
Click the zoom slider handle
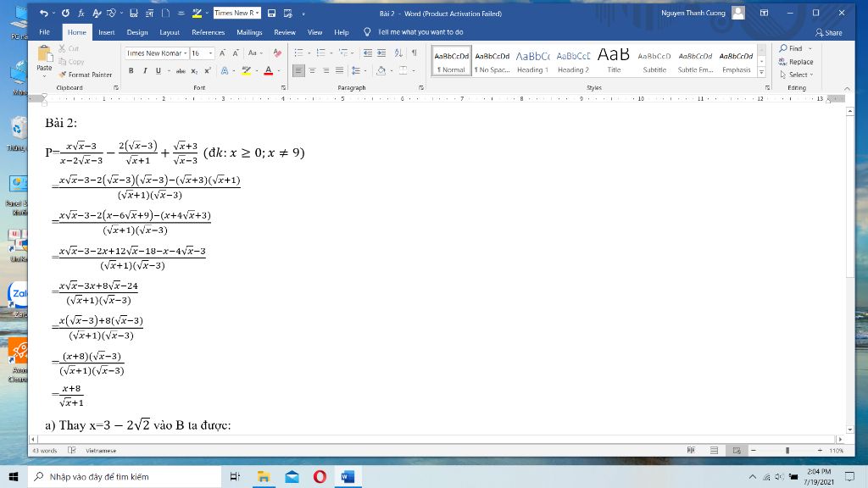coord(787,451)
